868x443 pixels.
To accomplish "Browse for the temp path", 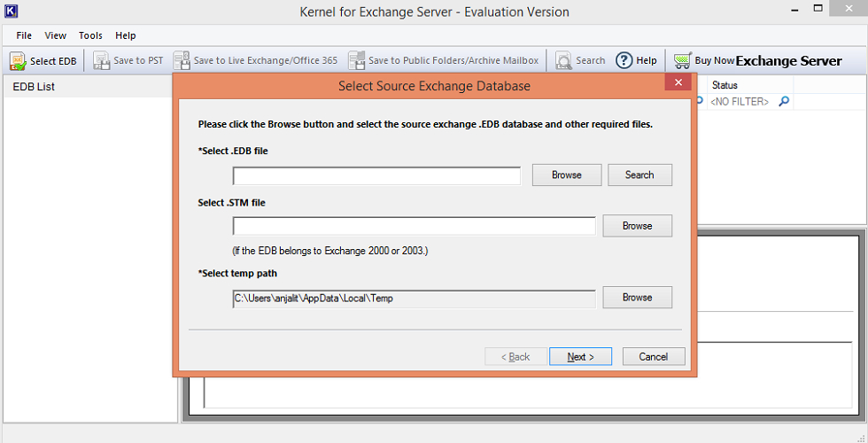I will click(637, 298).
